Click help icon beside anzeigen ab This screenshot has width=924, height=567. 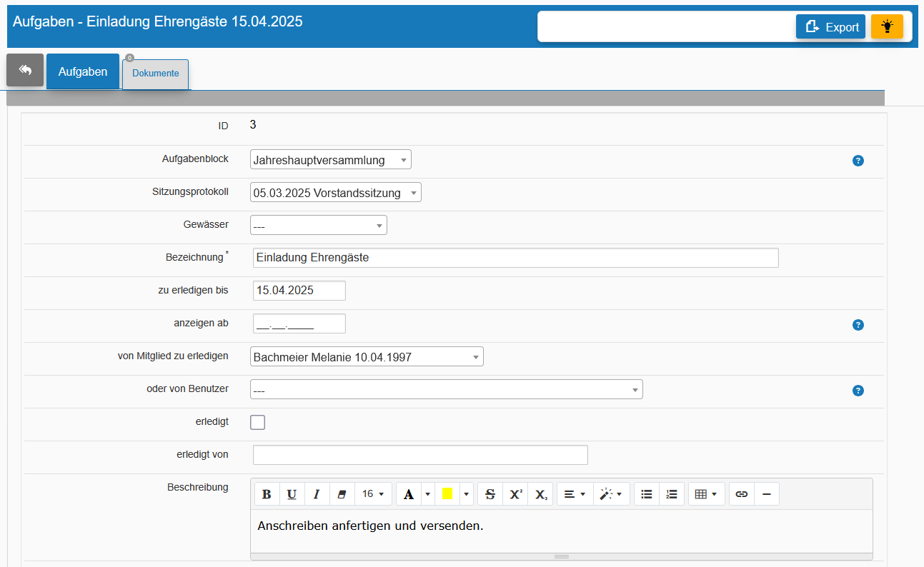coord(858,325)
